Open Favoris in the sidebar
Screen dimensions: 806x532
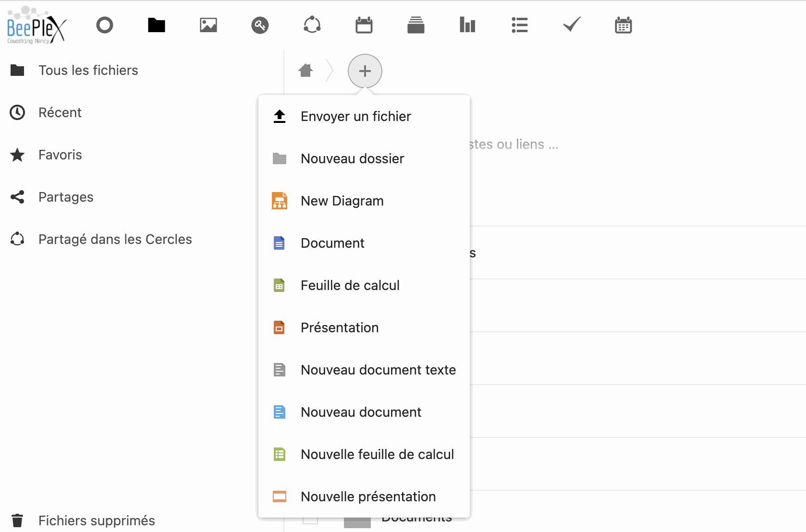[60, 155]
